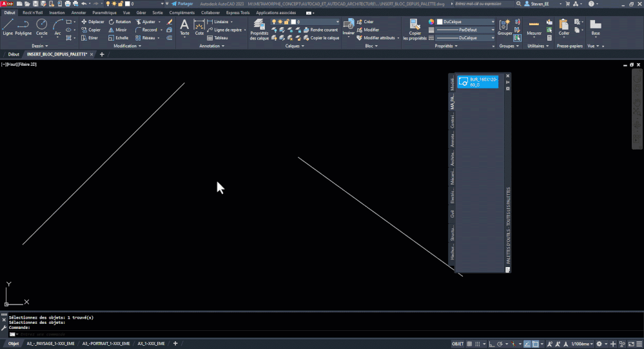Open the linetype DuCalque dropdown
The image size is (644, 349).
point(465,38)
